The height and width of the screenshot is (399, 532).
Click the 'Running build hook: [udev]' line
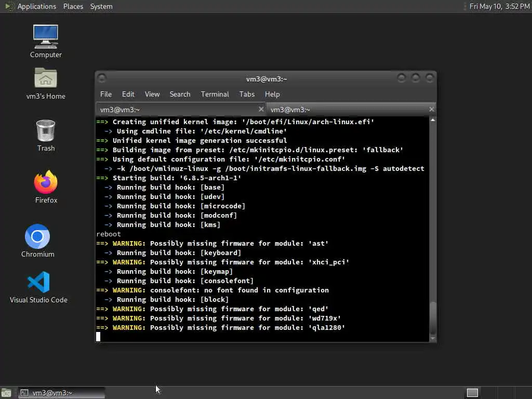click(164, 196)
